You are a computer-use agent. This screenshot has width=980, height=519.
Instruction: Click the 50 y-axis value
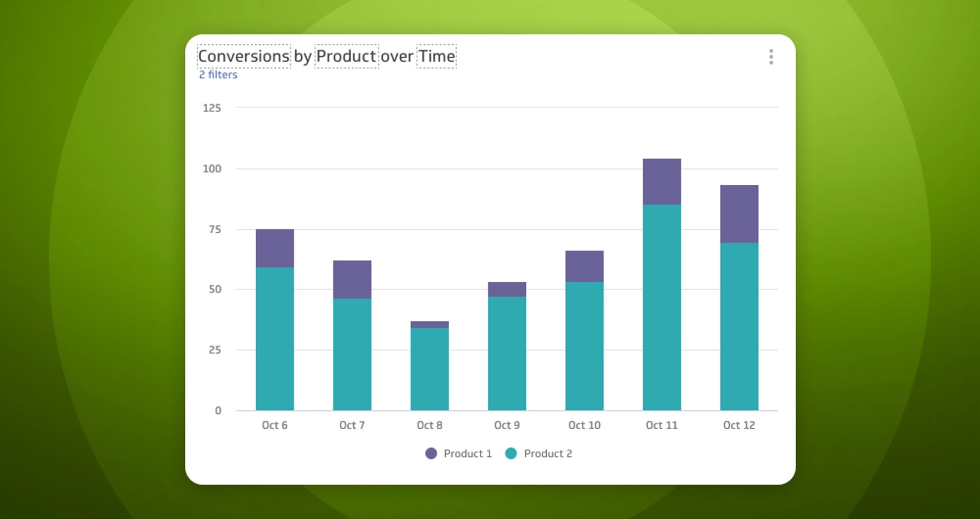coord(215,289)
